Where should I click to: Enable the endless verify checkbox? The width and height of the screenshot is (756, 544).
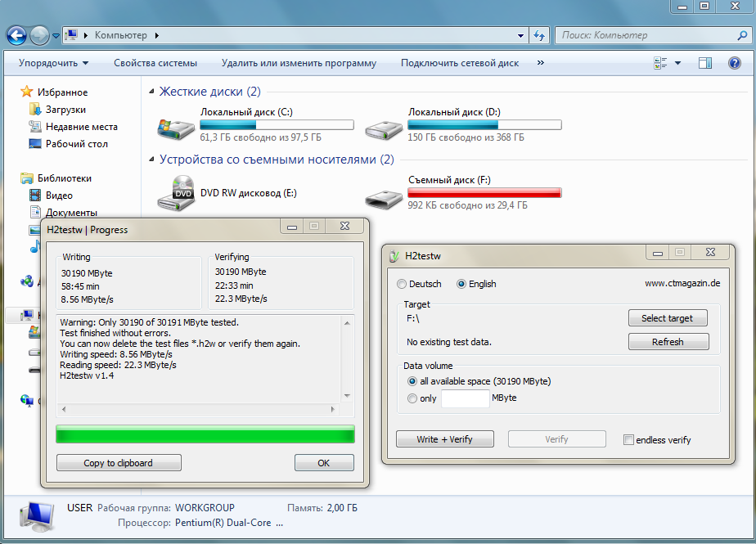point(628,440)
